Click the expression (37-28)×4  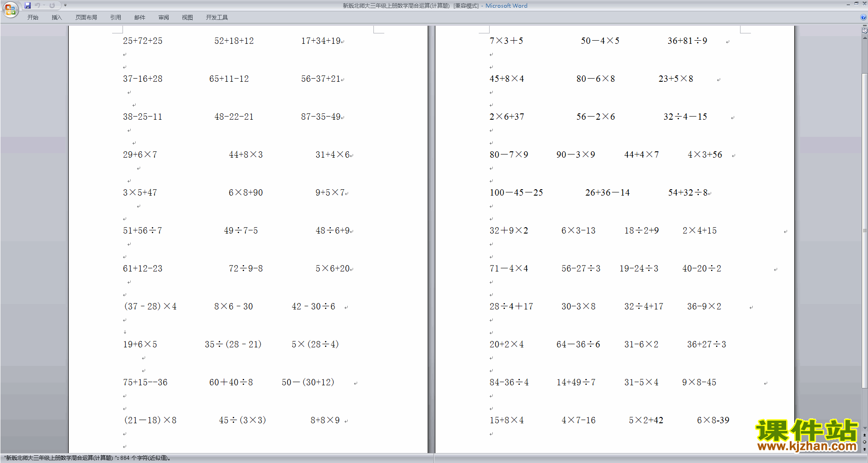click(x=150, y=306)
